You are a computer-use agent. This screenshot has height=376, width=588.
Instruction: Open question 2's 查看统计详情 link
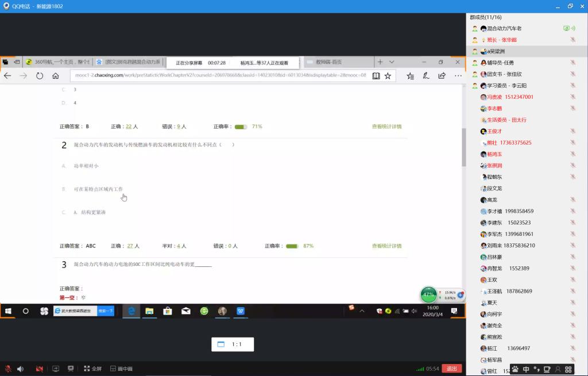point(386,246)
